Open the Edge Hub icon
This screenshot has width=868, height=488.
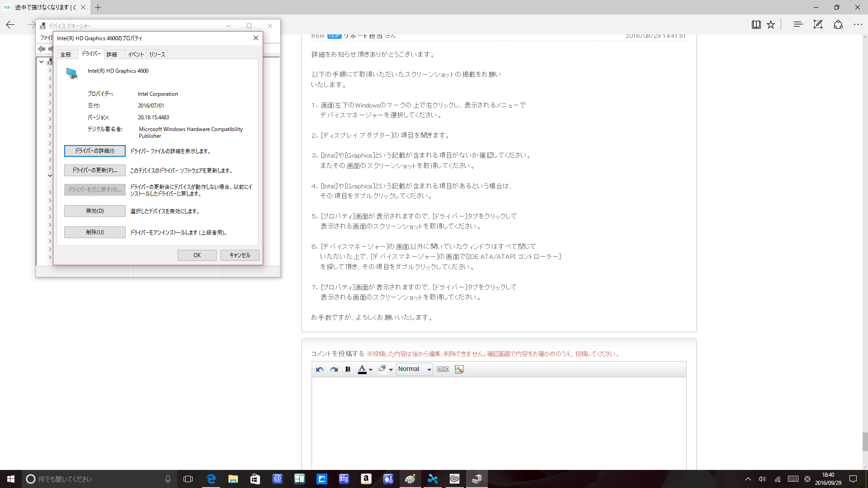point(798,25)
